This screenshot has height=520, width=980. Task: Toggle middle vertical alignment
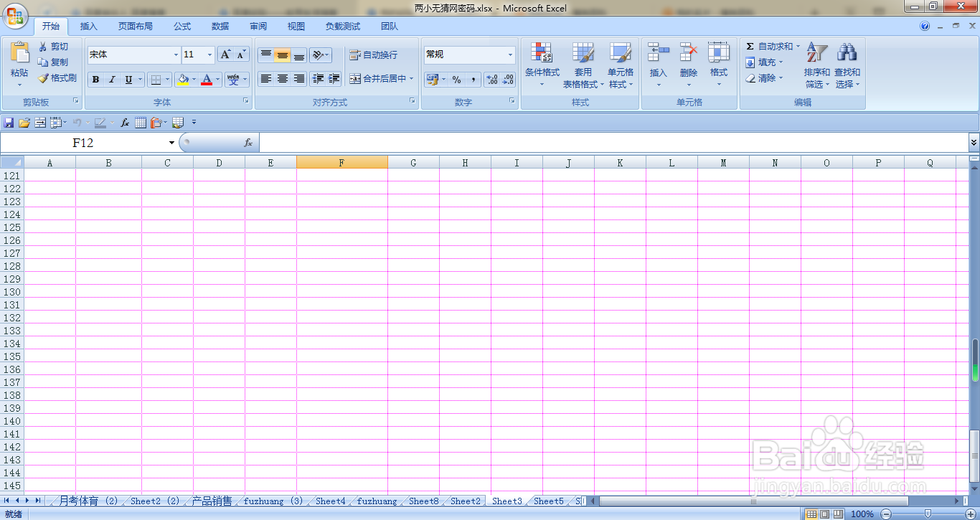283,55
